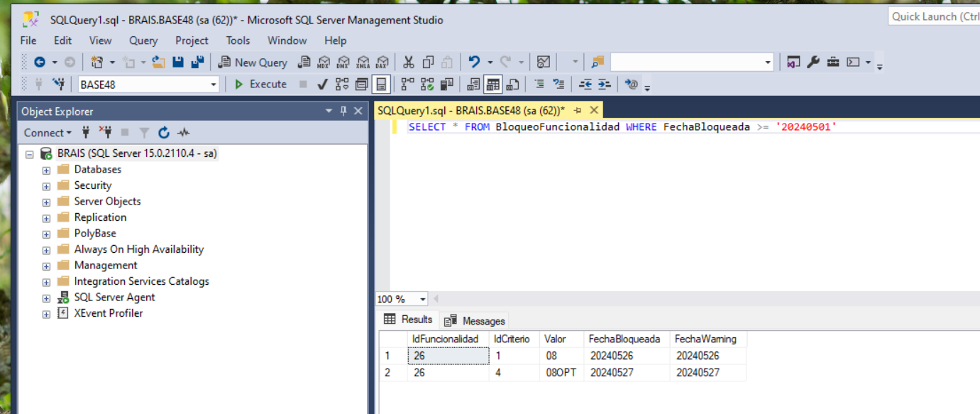The height and width of the screenshot is (414, 980).
Task: Click the Quick Launch search field
Action: click(x=934, y=16)
